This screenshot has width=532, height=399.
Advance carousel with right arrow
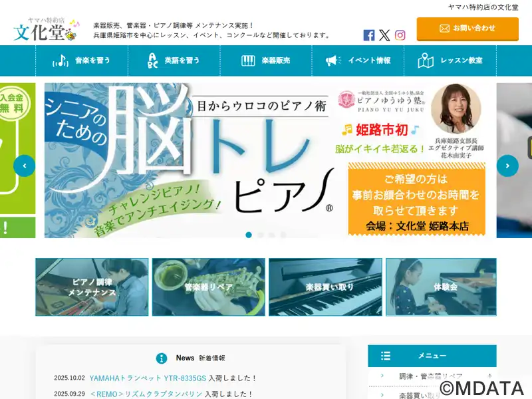pos(507,166)
